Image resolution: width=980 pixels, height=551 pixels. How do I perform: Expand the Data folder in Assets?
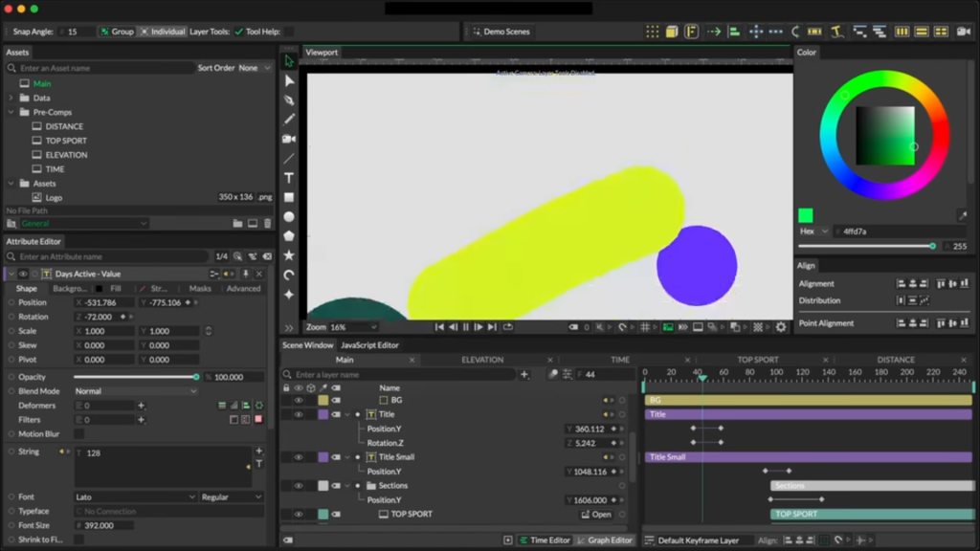click(11, 98)
